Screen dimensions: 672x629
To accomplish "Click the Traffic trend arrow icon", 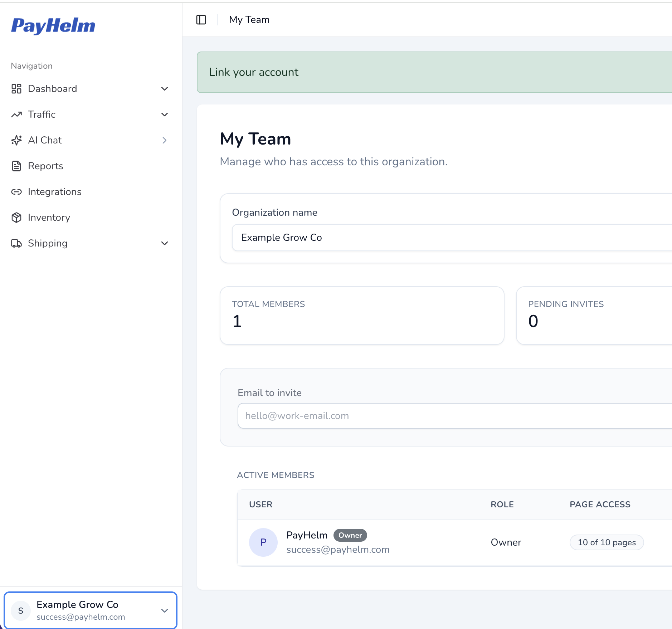I will coord(16,114).
